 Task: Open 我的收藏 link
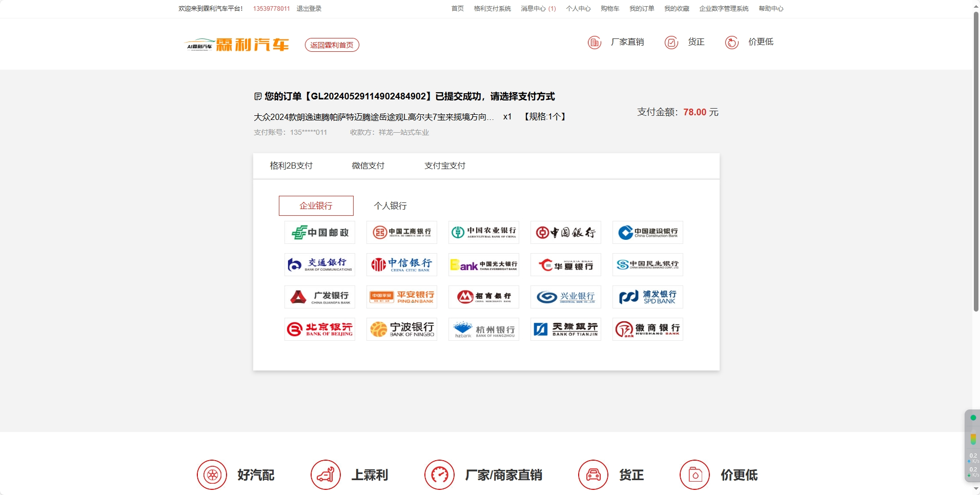pyautogui.click(x=677, y=9)
